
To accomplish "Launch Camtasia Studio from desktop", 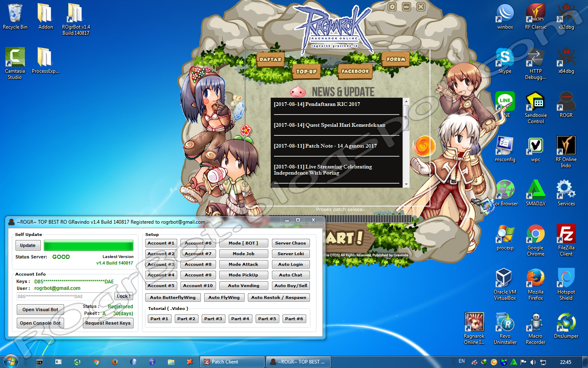I will [x=15, y=63].
